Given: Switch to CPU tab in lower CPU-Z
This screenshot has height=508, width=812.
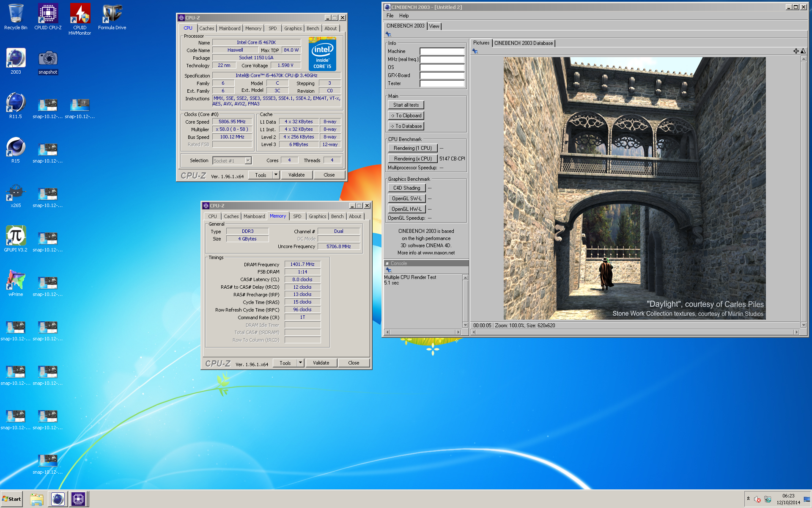Looking at the screenshot, I should (x=212, y=216).
